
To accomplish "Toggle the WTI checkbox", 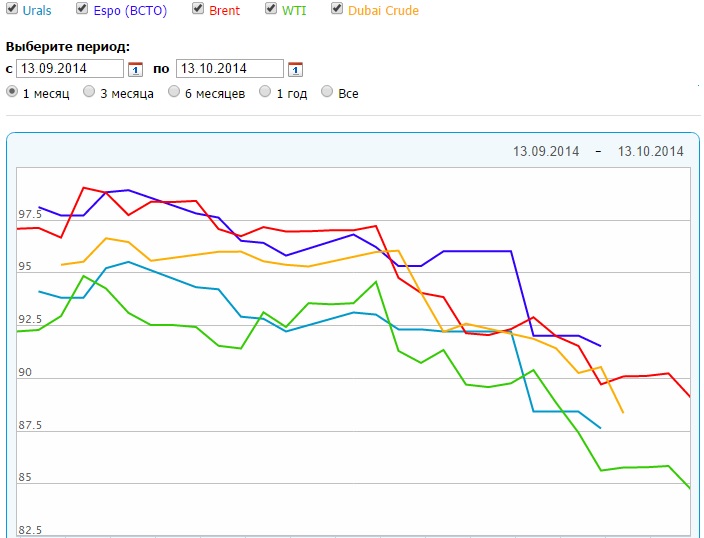I will (271, 8).
